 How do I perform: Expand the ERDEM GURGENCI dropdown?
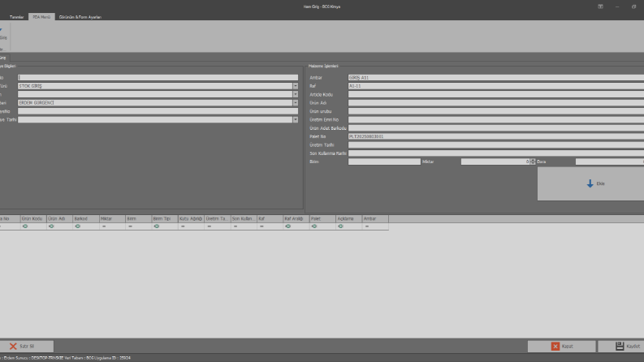point(296,102)
